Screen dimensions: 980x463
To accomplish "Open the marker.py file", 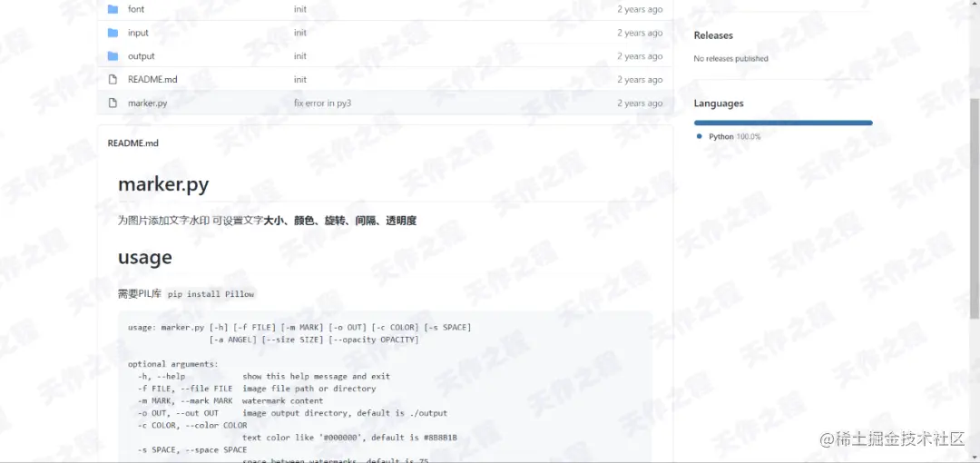I will [x=148, y=103].
